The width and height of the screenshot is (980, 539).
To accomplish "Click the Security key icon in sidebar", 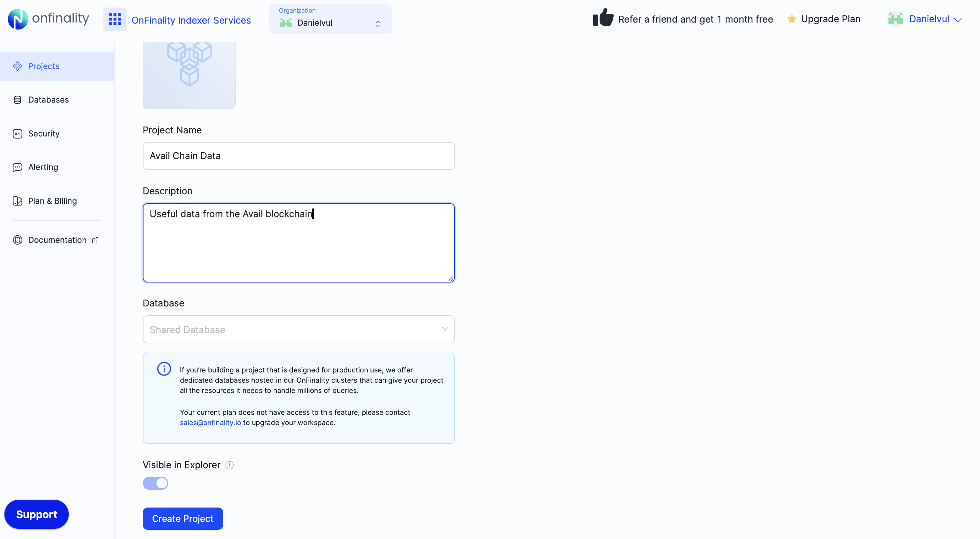I will pos(18,134).
